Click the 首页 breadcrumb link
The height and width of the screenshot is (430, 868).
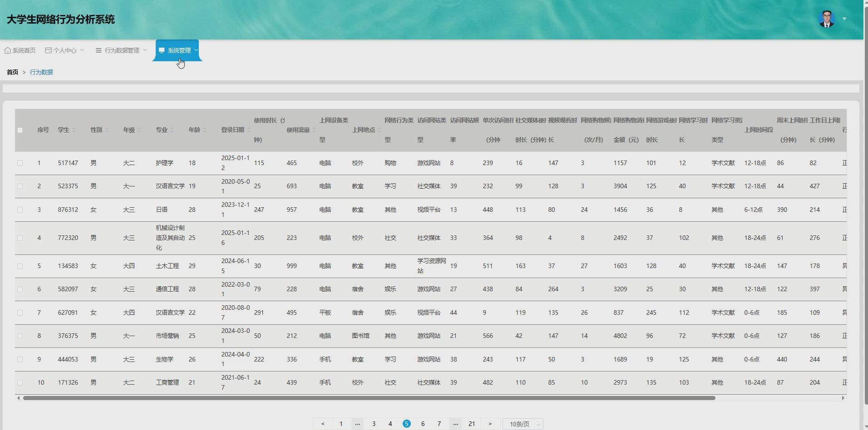(12, 72)
